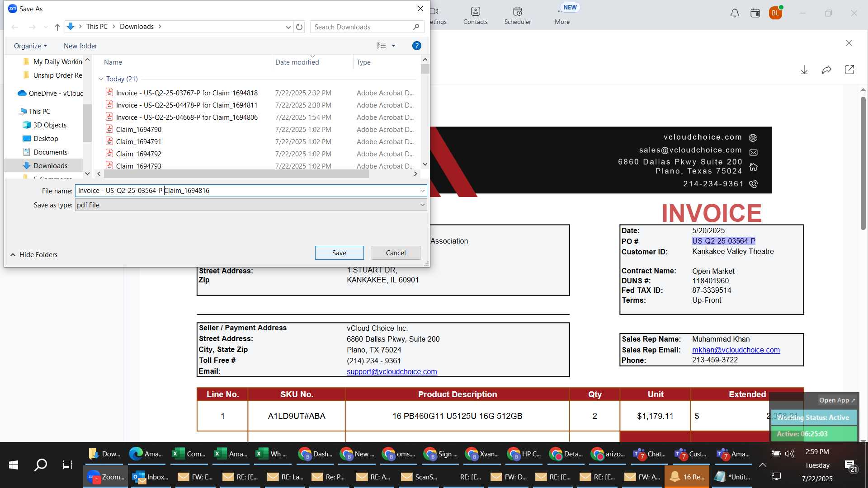Click the change view icon

pos(382,46)
